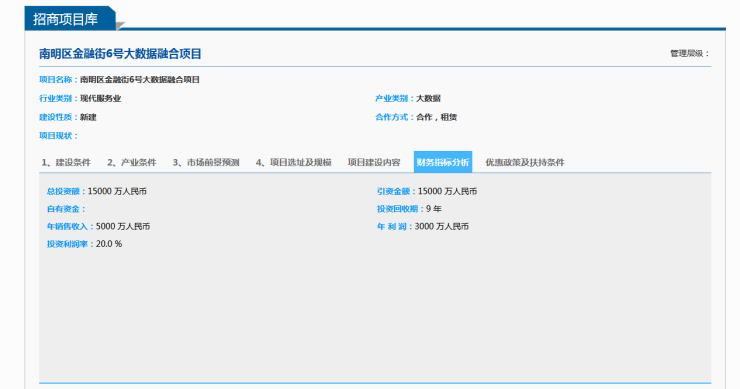
Task: Click the 总投资额 label
Action: (67, 191)
